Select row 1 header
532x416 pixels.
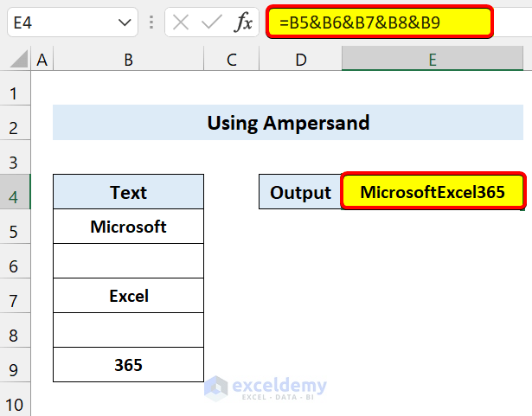point(16,88)
